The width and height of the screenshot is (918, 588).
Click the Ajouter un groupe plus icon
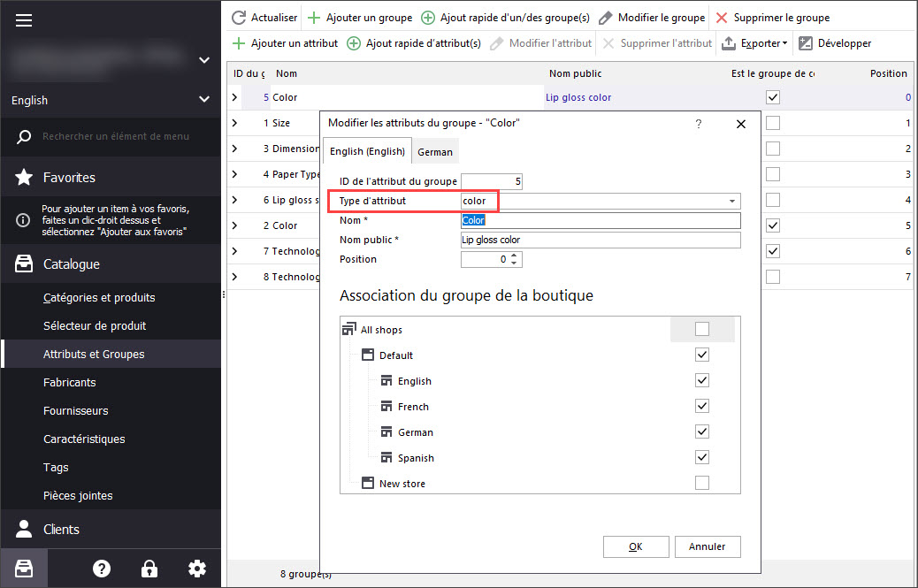click(314, 18)
